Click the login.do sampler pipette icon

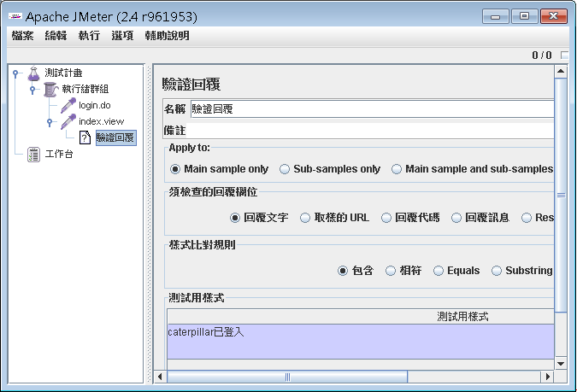coord(68,106)
